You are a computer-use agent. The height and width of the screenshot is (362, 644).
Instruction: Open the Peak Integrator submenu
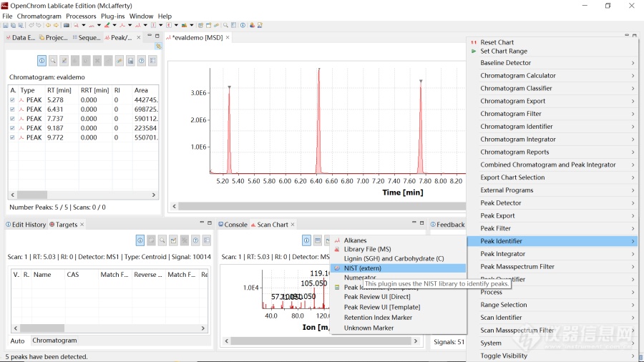[x=502, y=254]
